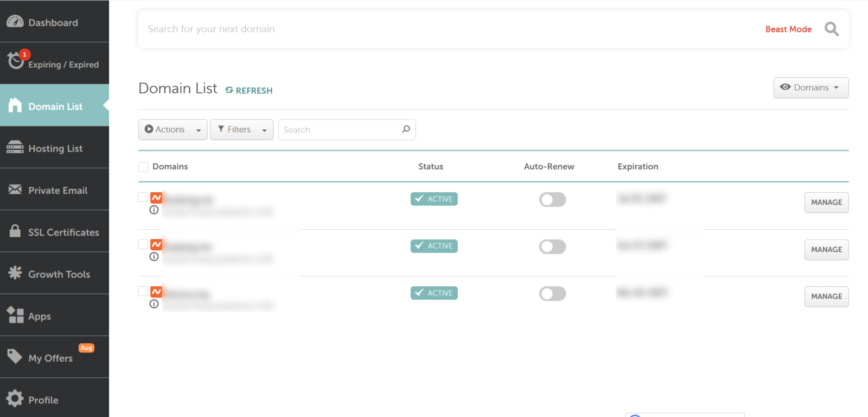Click the magnifier icon in domain search bar
Viewport: 868px width, 417px height.
(x=832, y=29)
